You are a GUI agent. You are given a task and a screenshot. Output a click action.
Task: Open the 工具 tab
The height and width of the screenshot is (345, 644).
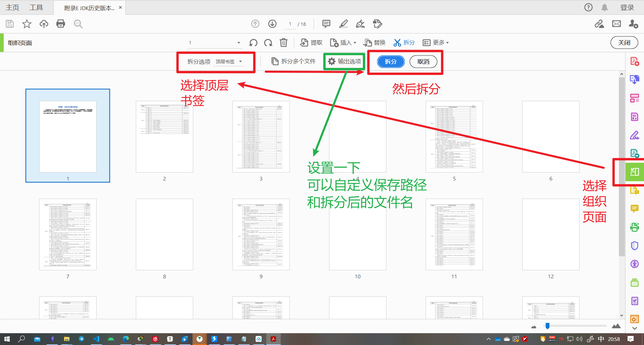pyautogui.click(x=36, y=7)
